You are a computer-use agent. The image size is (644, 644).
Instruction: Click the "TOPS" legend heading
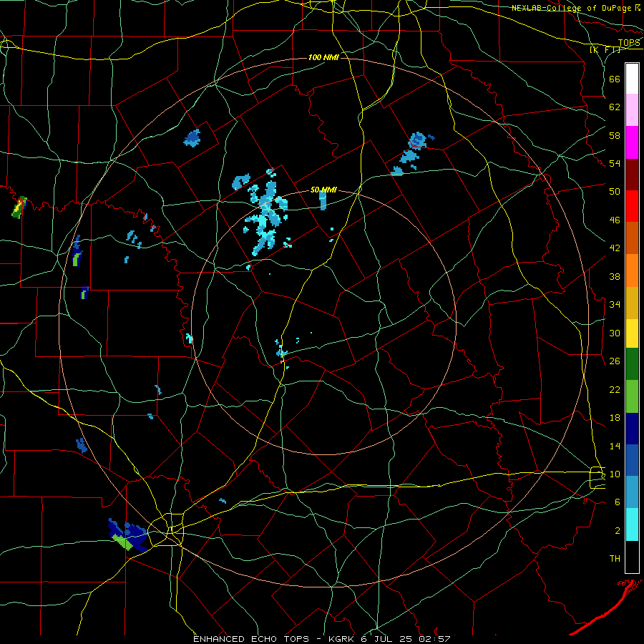tap(629, 43)
